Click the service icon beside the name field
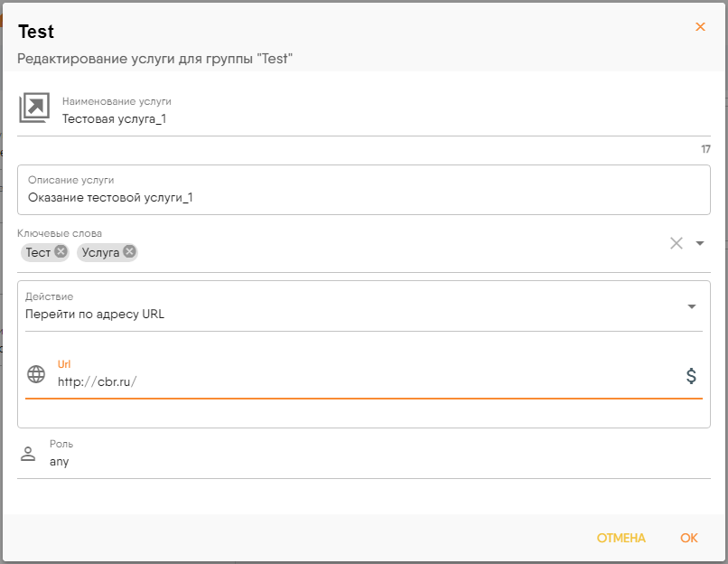 coord(34,108)
